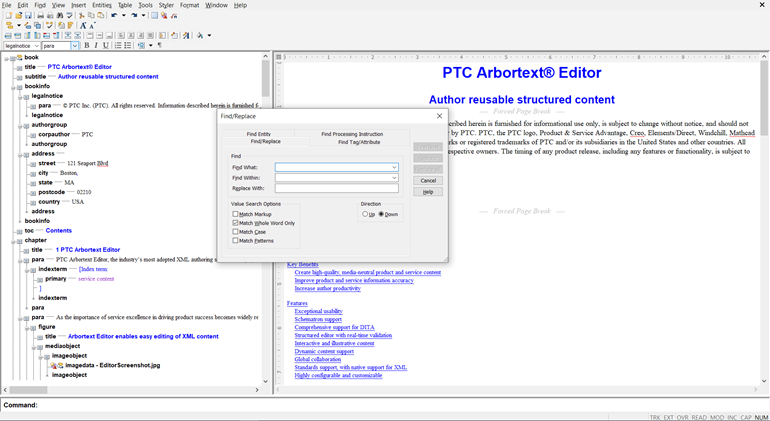Screen dimensions: 770x421
Task: Click the Underline U formatting icon
Action: [x=106, y=45]
